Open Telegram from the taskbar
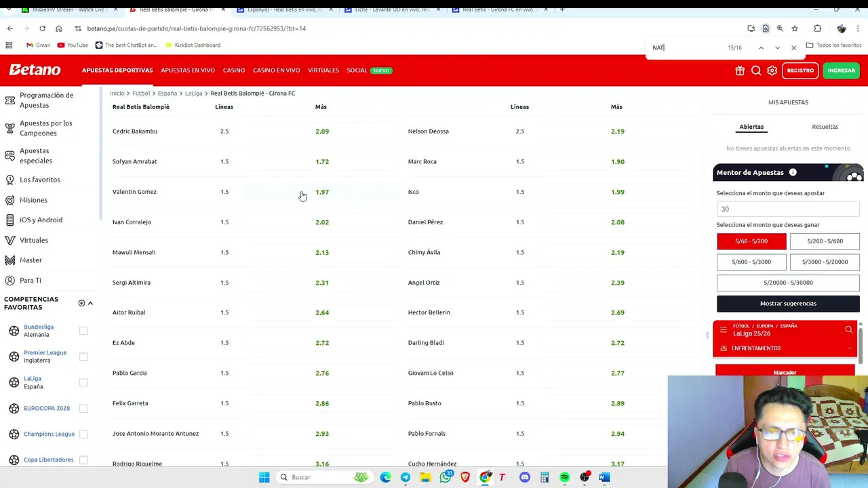 click(x=406, y=477)
